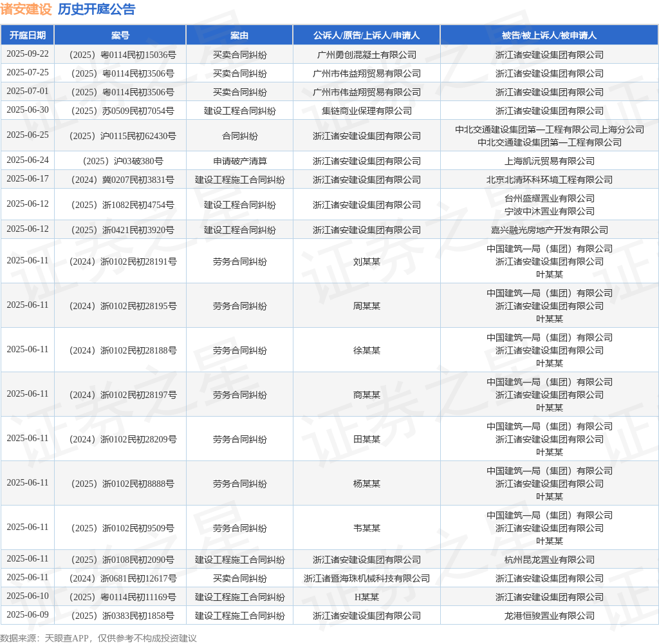Select the date 2025-06-09
Viewport: 659px width, 644px height.
click(27, 615)
